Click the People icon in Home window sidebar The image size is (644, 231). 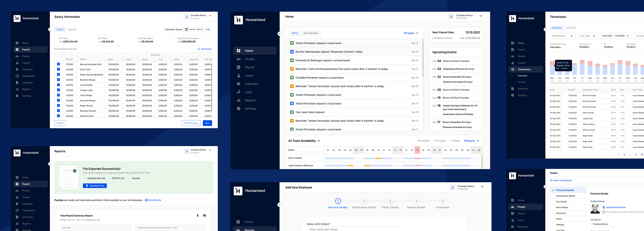click(x=238, y=59)
